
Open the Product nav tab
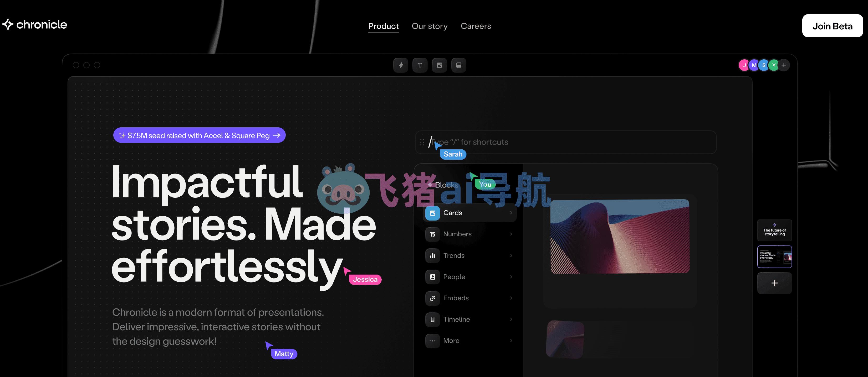pyautogui.click(x=383, y=26)
